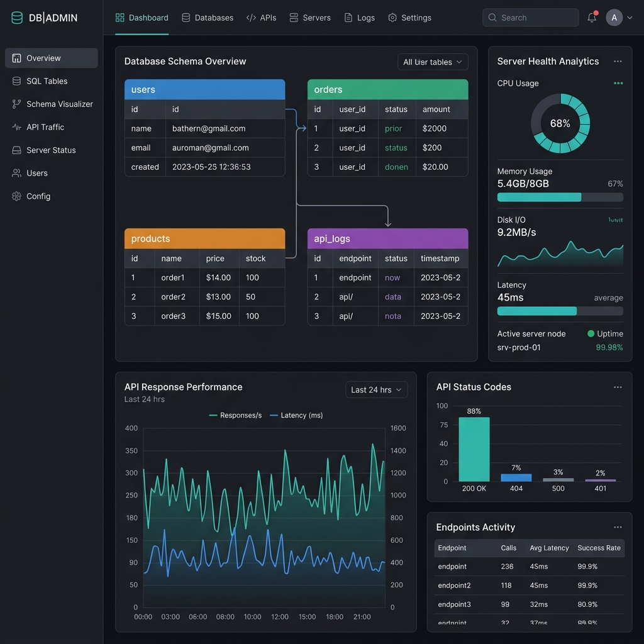This screenshot has width=644, height=644.
Task: Click the Logs document icon
Action: coord(348,18)
